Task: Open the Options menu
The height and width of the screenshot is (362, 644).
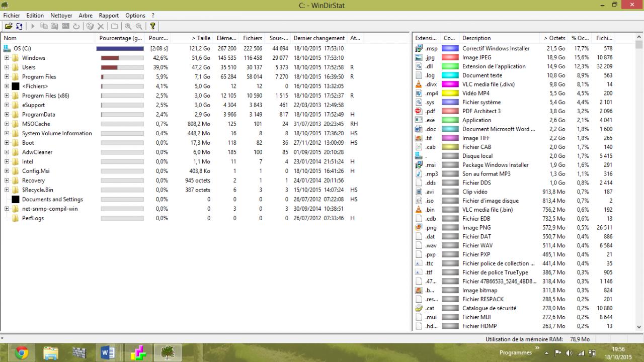Action: coord(135,16)
